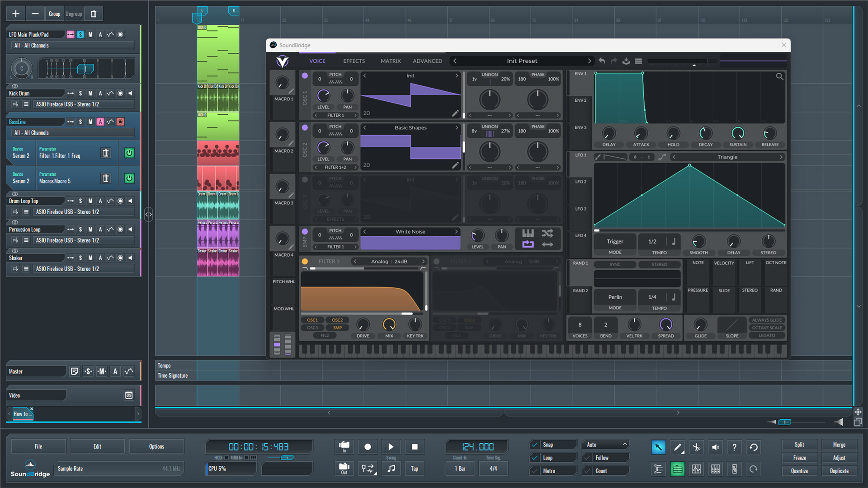This screenshot has height=488, width=868.
Task: Click the Record button in the transport
Action: (368, 447)
